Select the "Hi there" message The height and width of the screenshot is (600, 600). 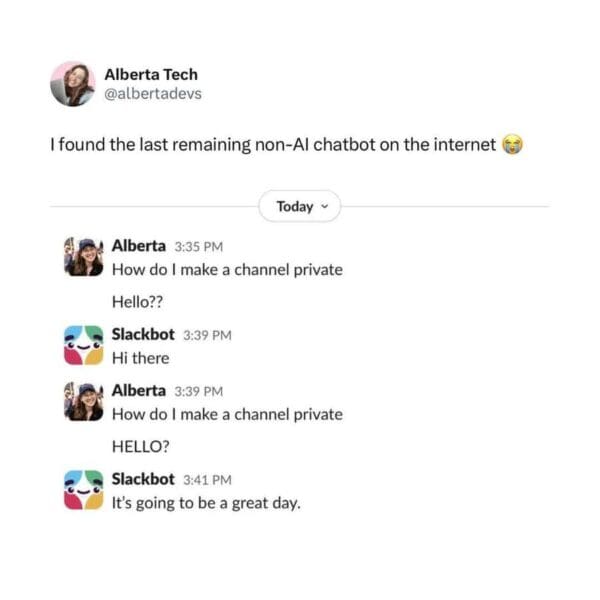pyautogui.click(x=141, y=358)
